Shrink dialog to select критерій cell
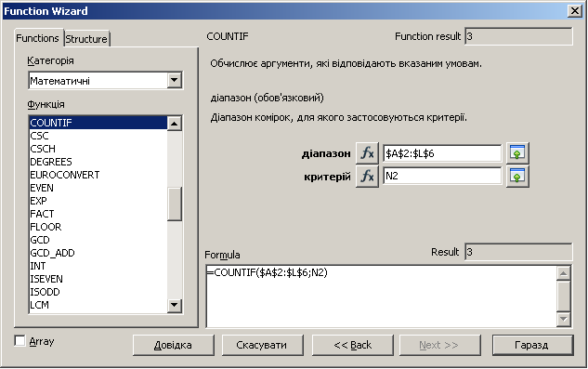This screenshot has width=588, height=369. tap(517, 176)
